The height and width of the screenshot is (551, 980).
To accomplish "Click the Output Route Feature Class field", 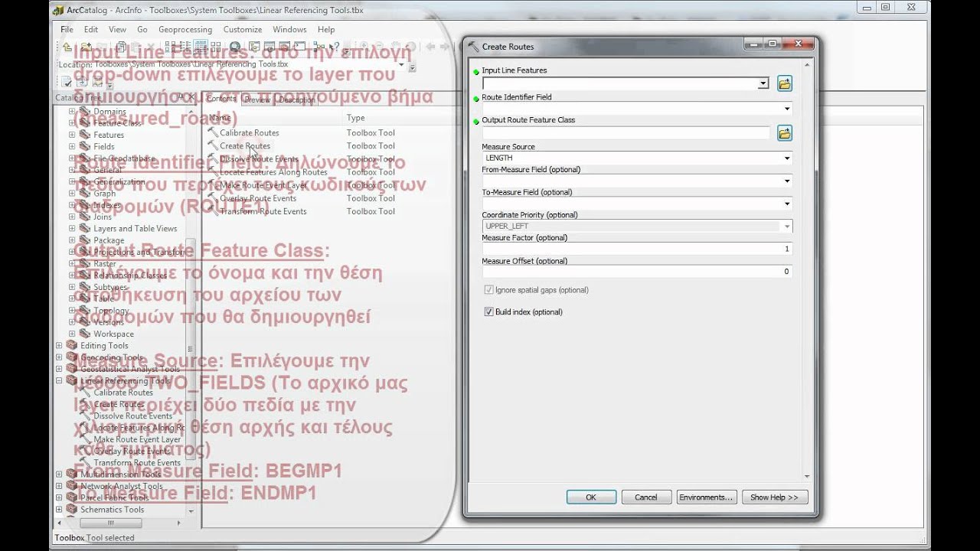I will 626,133.
